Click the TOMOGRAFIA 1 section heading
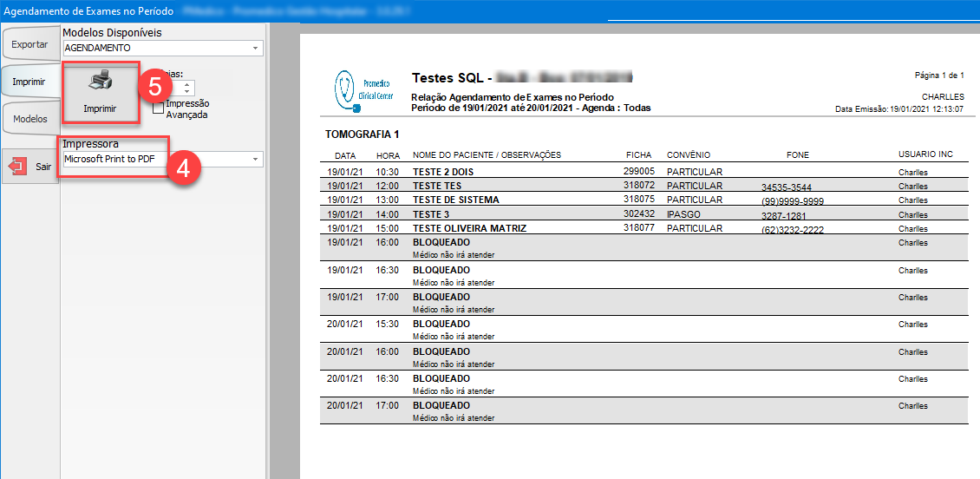The width and height of the screenshot is (980, 479). point(362,135)
